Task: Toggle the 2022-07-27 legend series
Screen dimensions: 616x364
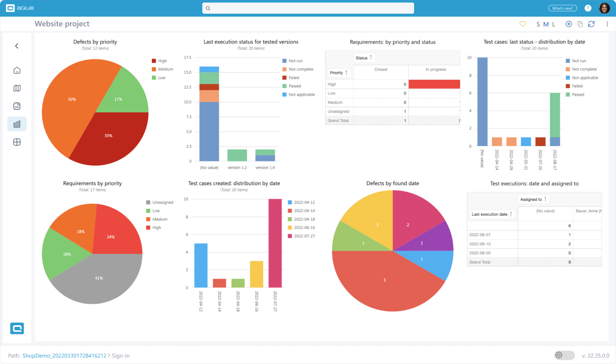Action: pyautogui.click(x=304, y=236)
